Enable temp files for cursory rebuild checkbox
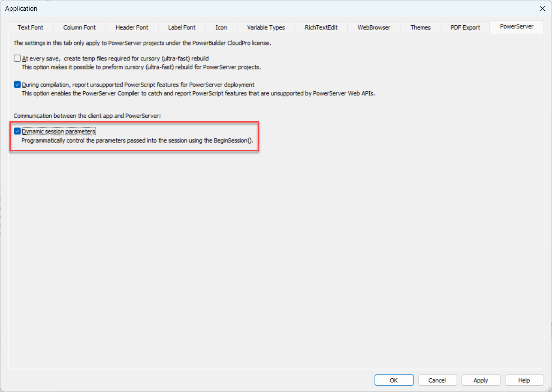Viewport: 552px width, 392px height. (x=17, y=58)
